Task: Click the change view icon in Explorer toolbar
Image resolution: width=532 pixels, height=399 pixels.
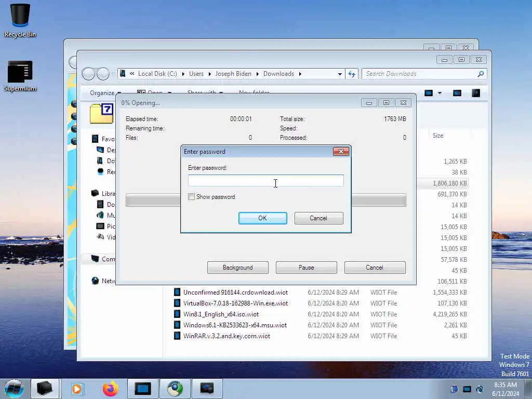Action: click(429, 93)
